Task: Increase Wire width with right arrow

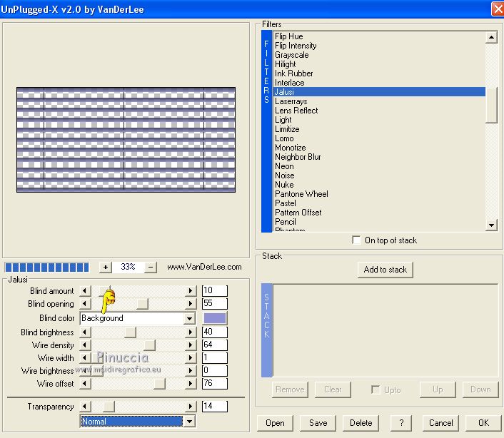Action: pyautogui.click(x=191, y=357)
